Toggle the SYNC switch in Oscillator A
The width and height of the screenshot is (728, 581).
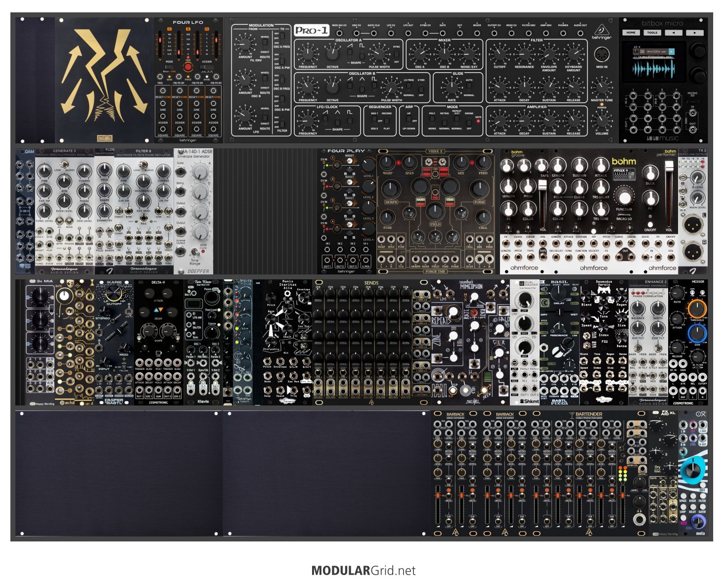click(x=396, y=53)
